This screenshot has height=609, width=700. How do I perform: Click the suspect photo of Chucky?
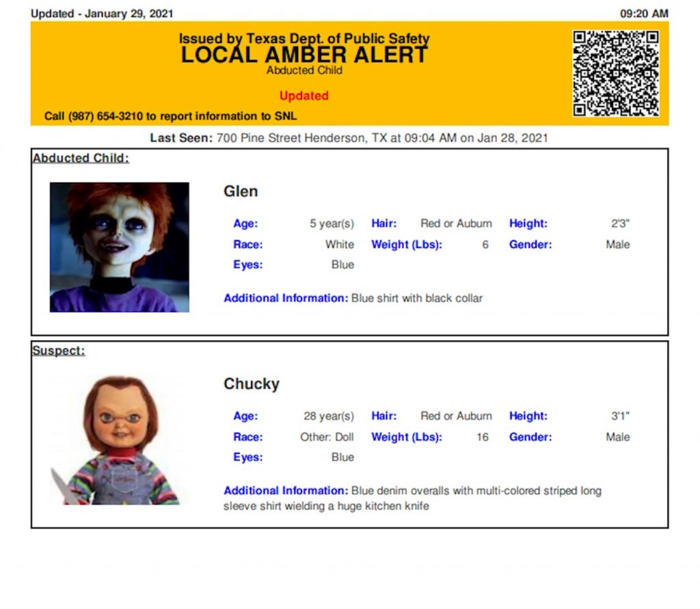116,439
